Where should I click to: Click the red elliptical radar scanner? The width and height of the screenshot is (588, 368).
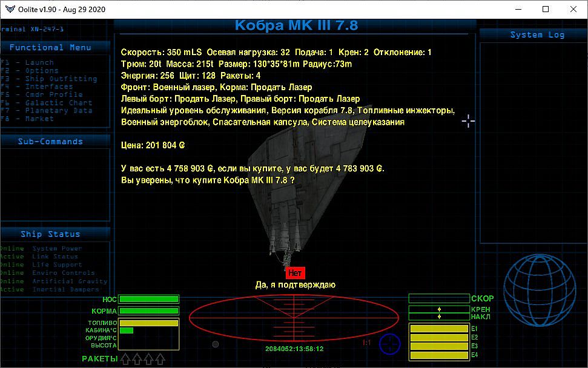(294, 317)
